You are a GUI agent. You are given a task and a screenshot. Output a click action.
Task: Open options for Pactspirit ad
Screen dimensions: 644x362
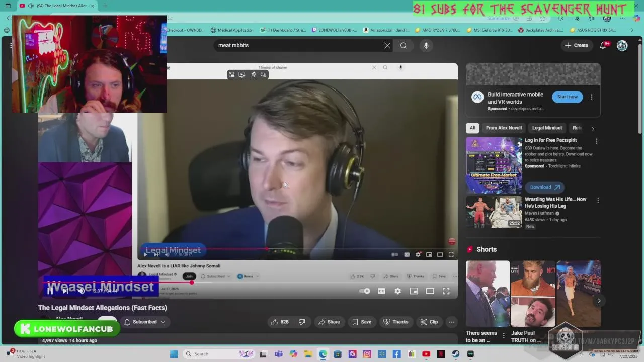(x=597, y=141)
